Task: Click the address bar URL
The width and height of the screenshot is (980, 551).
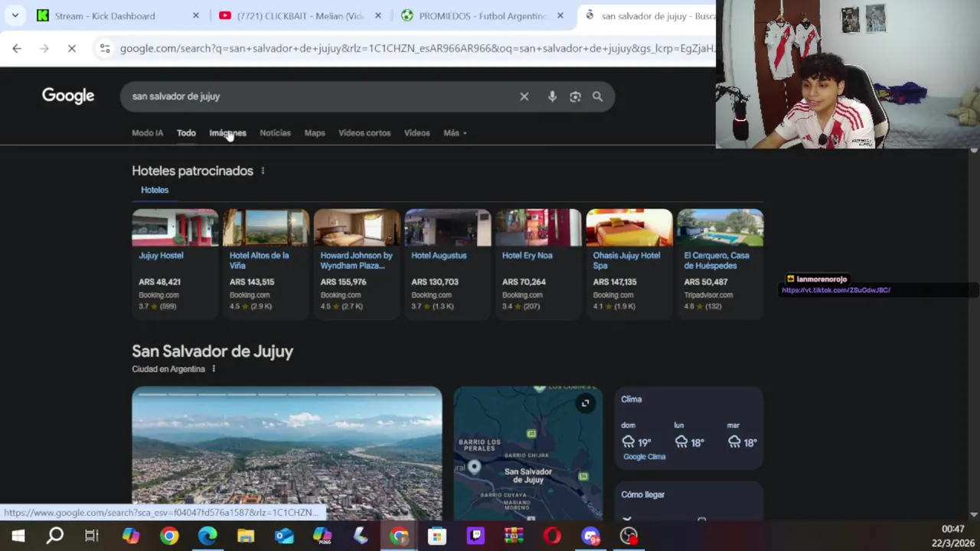Action: [x=416, y=48]
